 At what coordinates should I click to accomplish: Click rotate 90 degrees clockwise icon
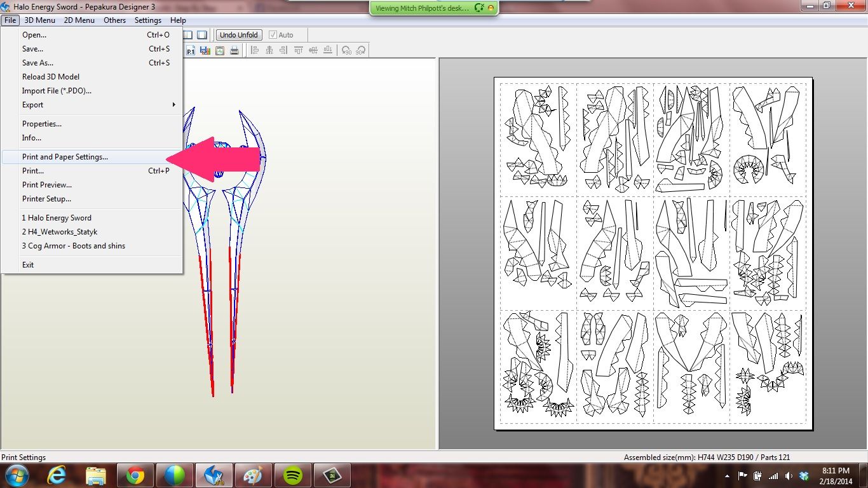360,50
